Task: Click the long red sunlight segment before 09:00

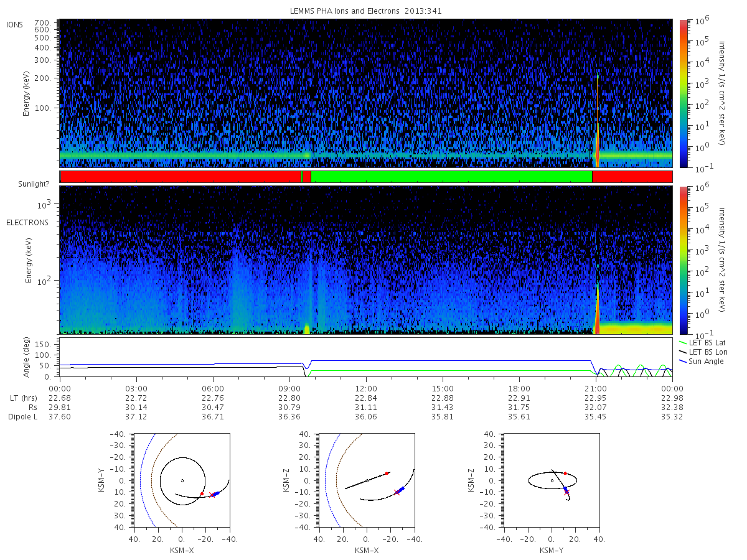Action: pos(181,177)
